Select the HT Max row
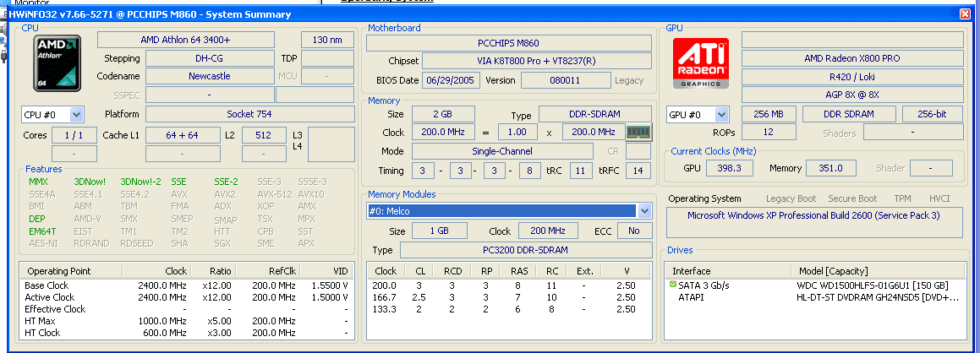980x353 pixels. pyautogui.click(x=187, y=321)
